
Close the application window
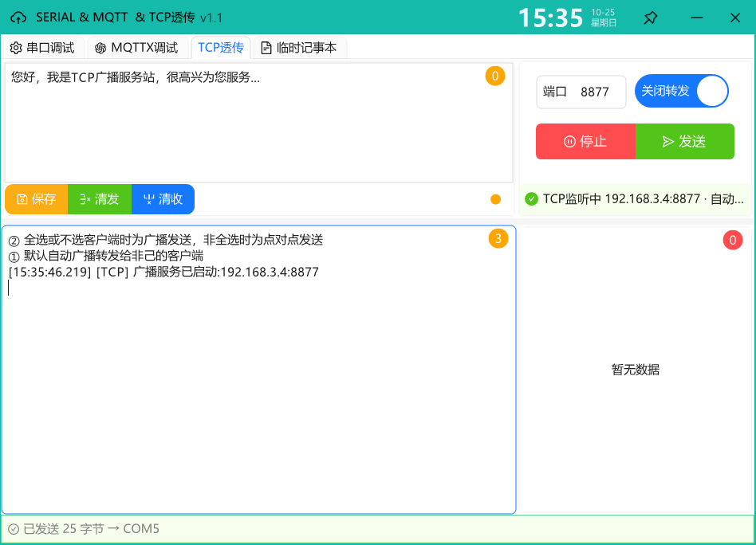(734, 18)
